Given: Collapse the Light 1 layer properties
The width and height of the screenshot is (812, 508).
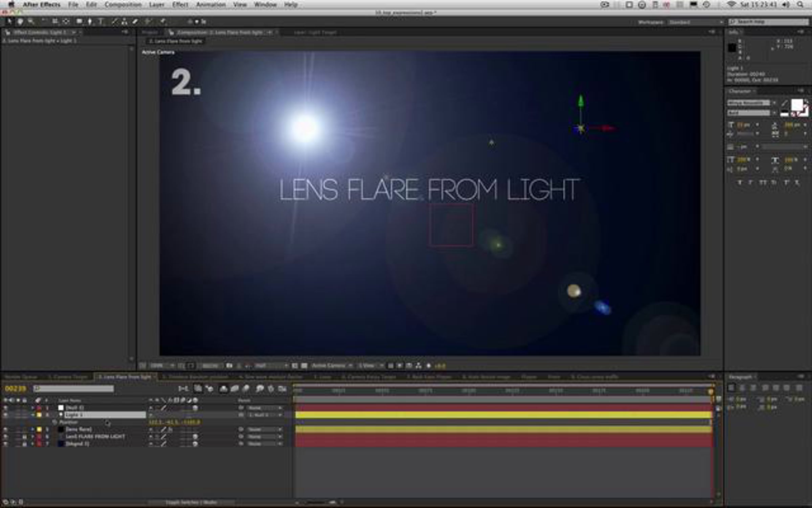Looking at the screenshot, I should 33,415.
